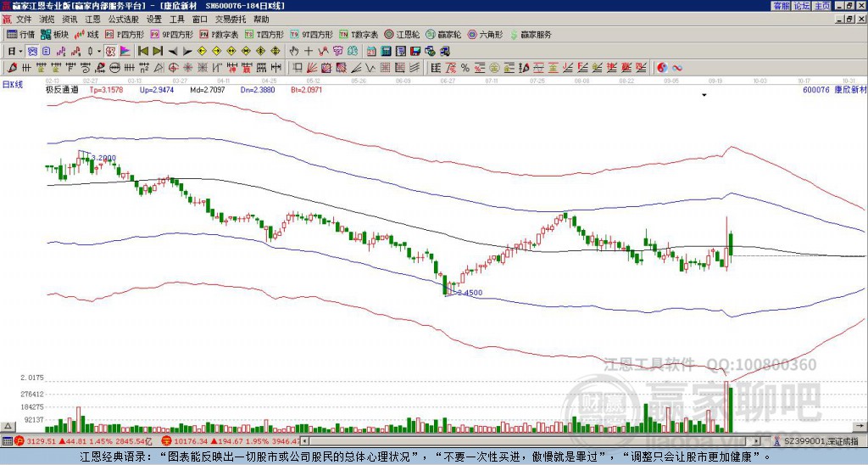Enable the crosshair plus cursor
Viewport: 868px width, 465px height.
pyautogui.click(x=309, y=52)
